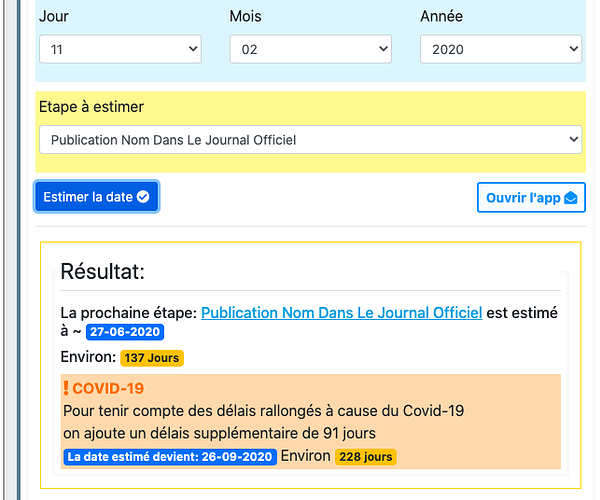Click the COVID-19 warning heading
The width and height of the screenshot is (600, 500).
pyautogui.click(x=108, y=389)
